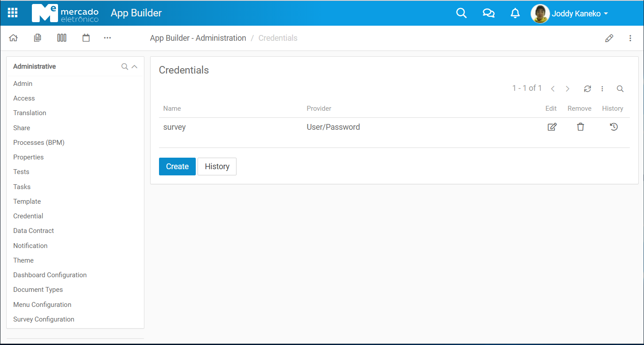Select Credential in the sidebar menu
The height and width of the screenshot is (345, 644).
[x=28, y=216]
